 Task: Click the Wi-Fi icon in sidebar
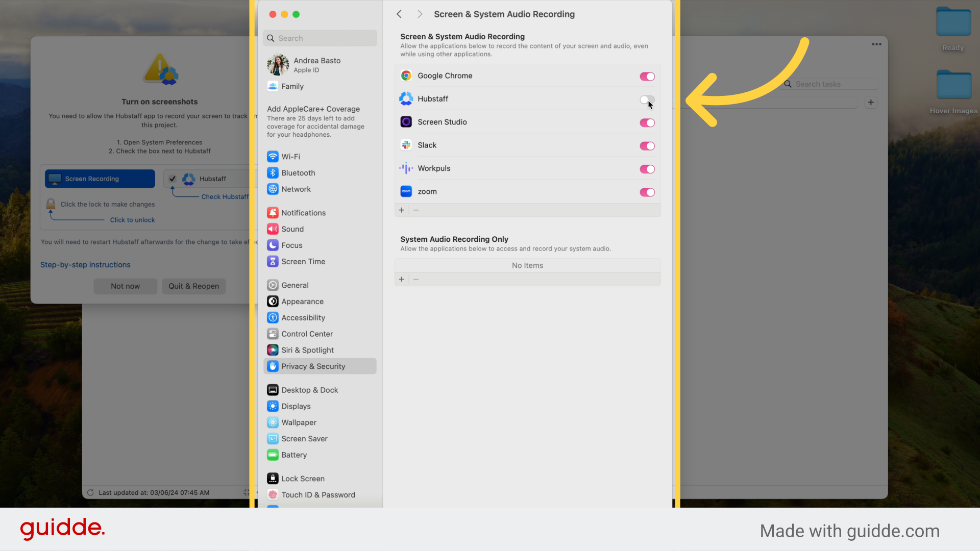point(273,157)
